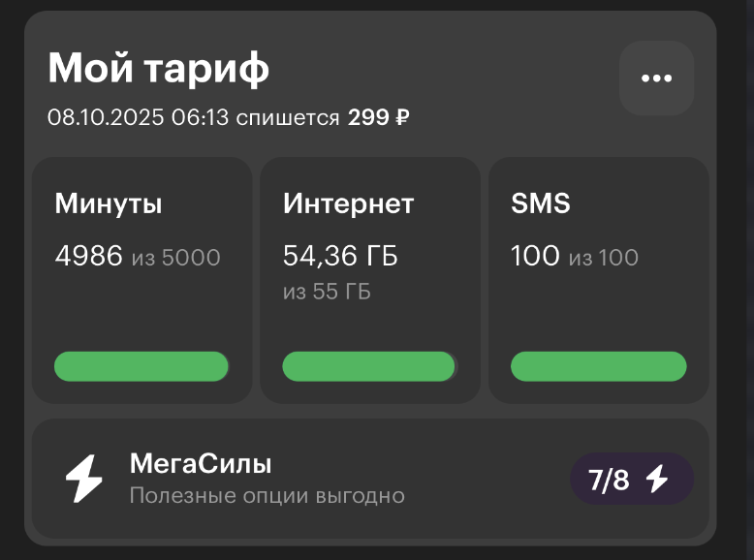Open the Минуты card title
Screen dimensions: 754x560
109,203
